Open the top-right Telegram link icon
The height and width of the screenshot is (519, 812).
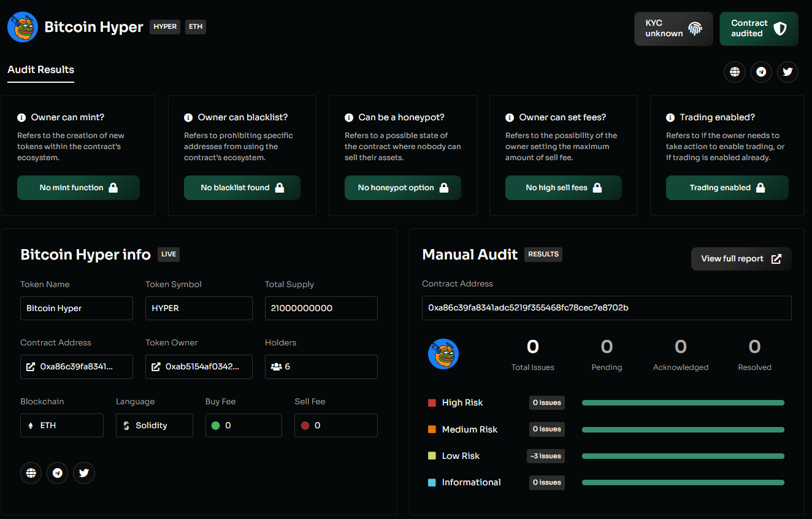point(761,72)
